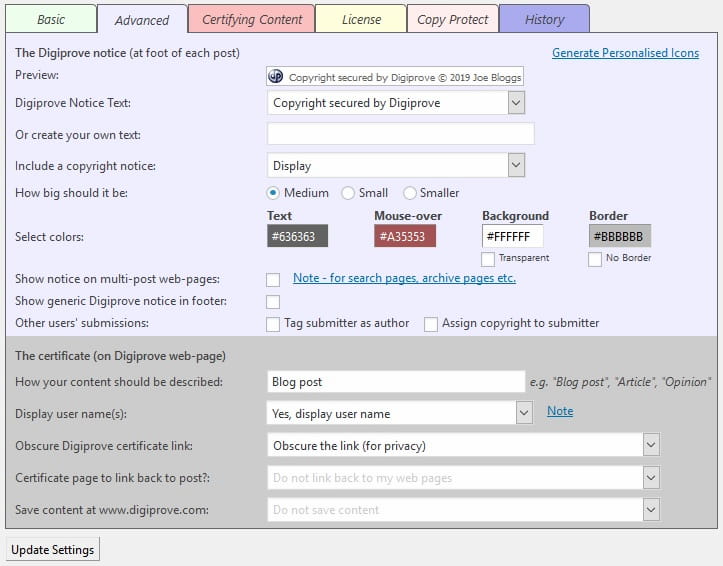This screenshot has width=723, height=566.
Task: Click the content description field Blog post
Action: click(x=396, y=382)
